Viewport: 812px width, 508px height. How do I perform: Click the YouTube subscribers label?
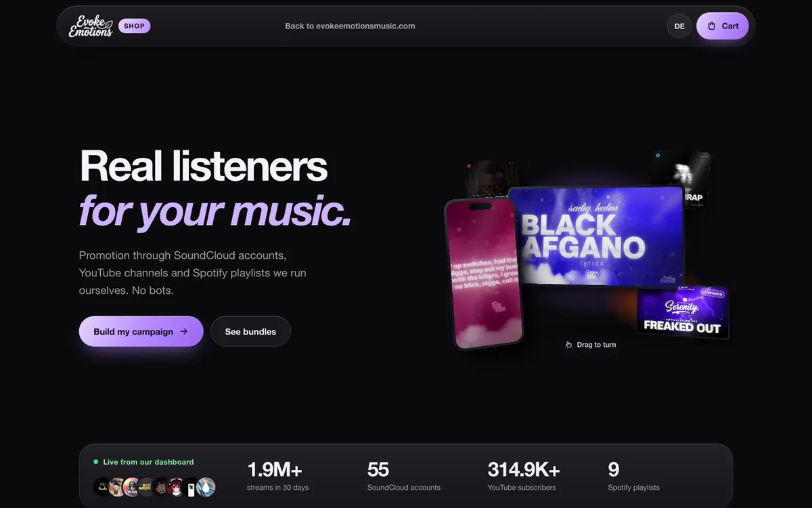tap(522, 488)
